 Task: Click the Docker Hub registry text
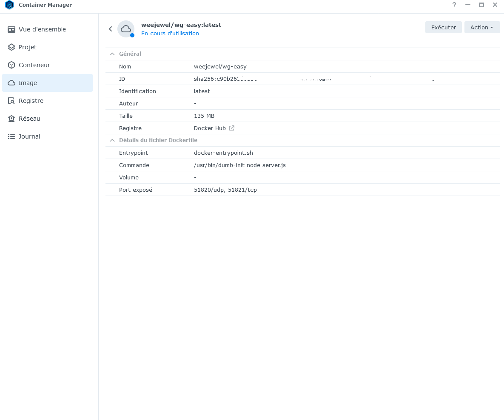pos(210,128)
